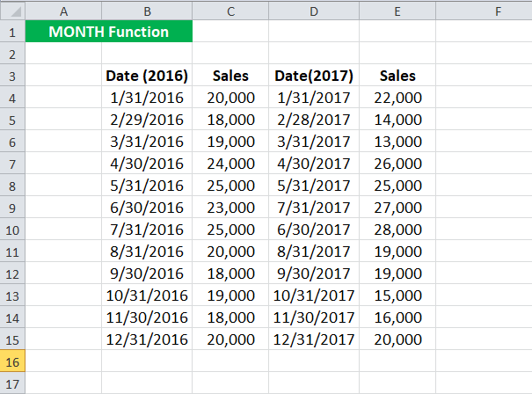Click empty cell F8
The width and height of the screenshot is (532, 394).
coord(484,186)
